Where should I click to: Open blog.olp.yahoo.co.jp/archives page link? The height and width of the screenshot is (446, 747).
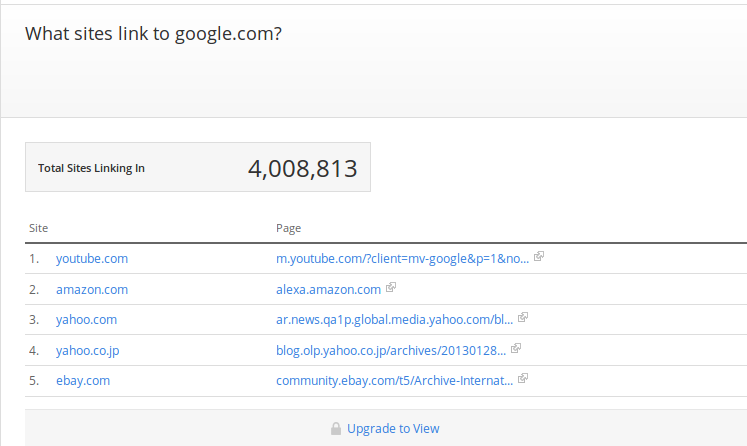coord(391,351)
